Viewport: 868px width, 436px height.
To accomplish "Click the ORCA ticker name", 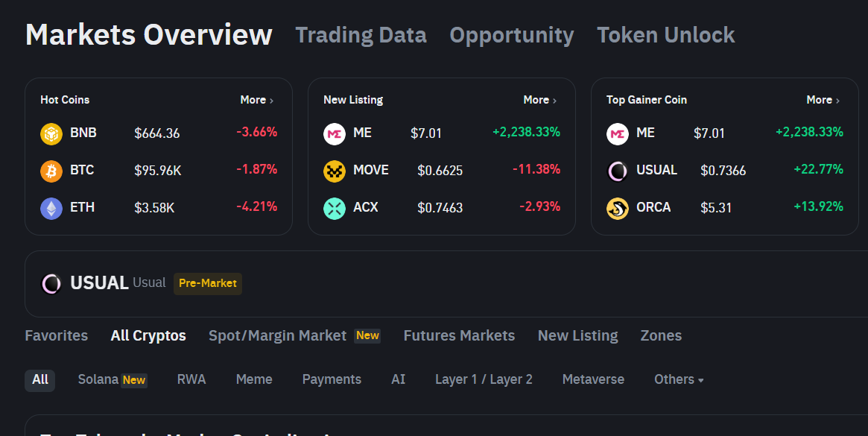I will point(653,207).
